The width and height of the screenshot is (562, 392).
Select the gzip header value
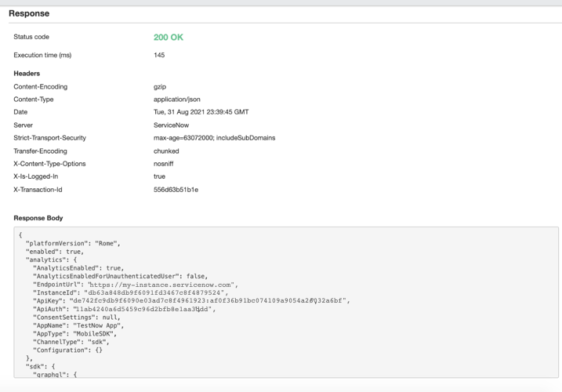pyautogui.click(x=160, y=87)
